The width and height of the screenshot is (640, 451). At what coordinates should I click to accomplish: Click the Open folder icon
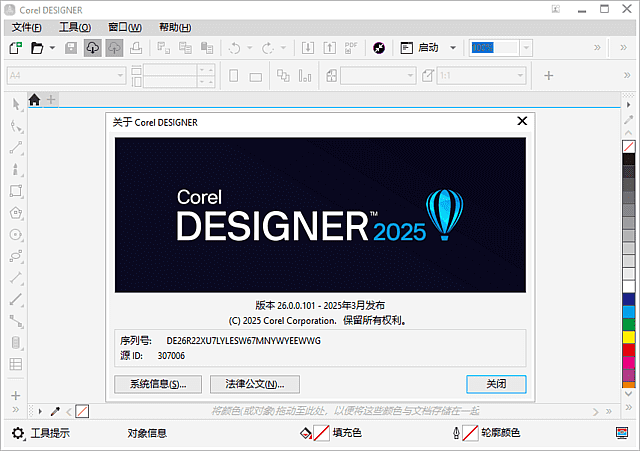tap(37, 48)
